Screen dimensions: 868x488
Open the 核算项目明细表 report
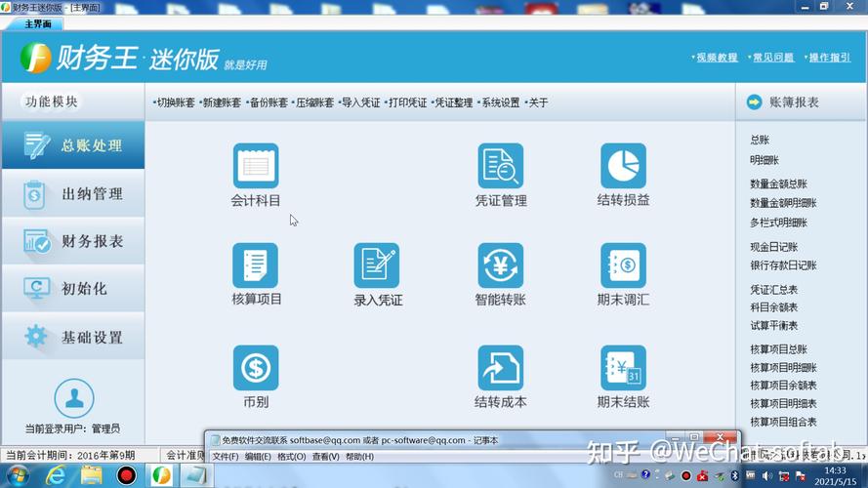pos(783,403)
